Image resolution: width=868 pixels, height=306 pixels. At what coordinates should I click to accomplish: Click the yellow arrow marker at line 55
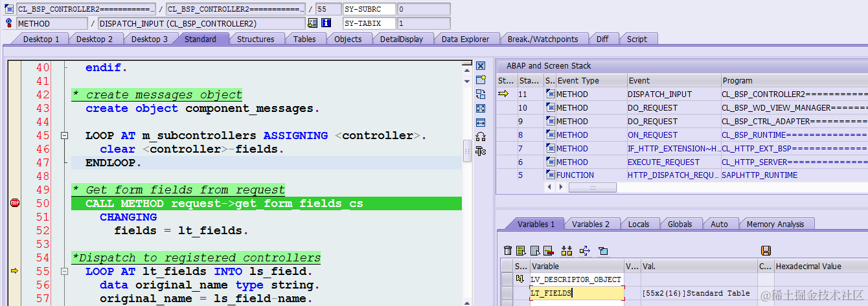click(x=15, y=271)
